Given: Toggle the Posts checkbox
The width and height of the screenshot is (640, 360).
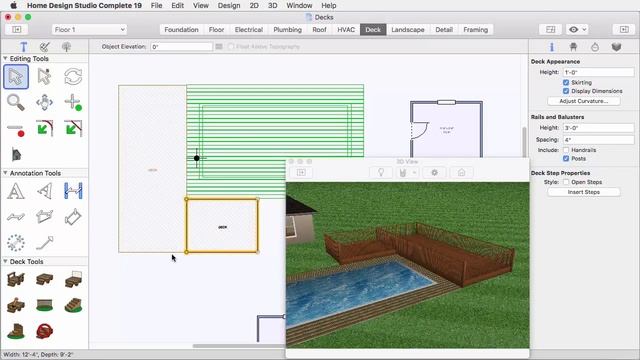Looking at the screenshot, I should [x=566, y=158].
